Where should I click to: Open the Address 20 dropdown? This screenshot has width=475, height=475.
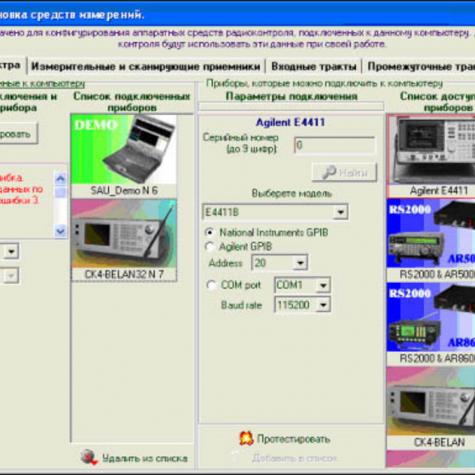pyautogui.click(x=300, y=263)
